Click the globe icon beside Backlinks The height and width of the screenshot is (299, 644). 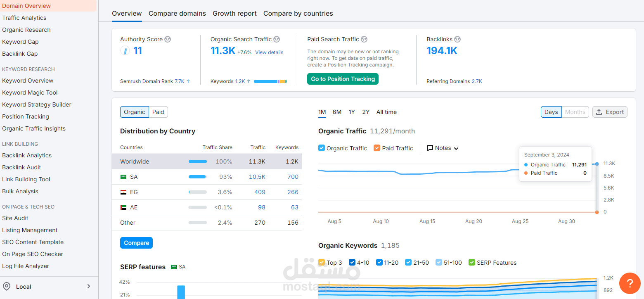click(457, 39)
